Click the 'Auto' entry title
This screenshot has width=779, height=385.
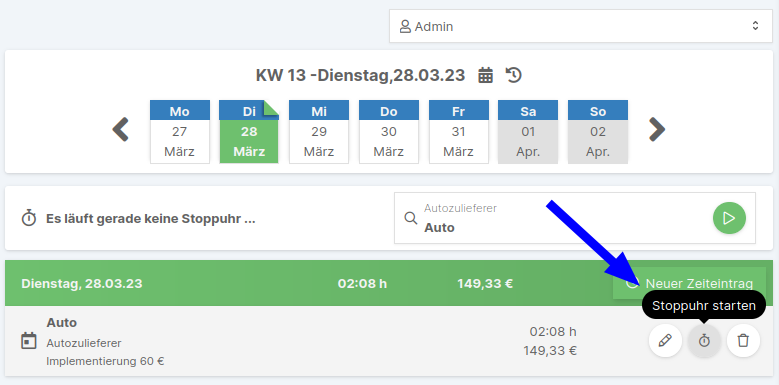62,323
